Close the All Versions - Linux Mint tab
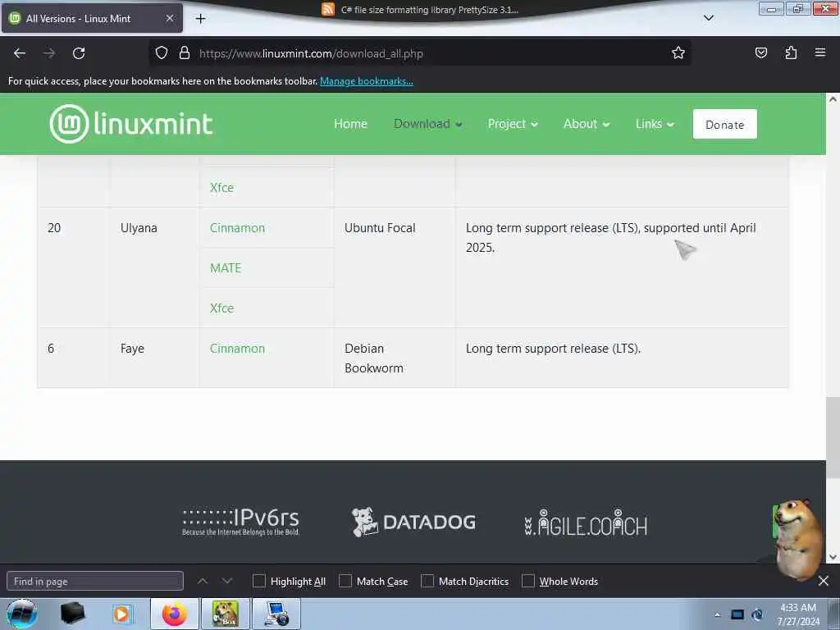Screen dimensions: 840x630 coord(170,18)
